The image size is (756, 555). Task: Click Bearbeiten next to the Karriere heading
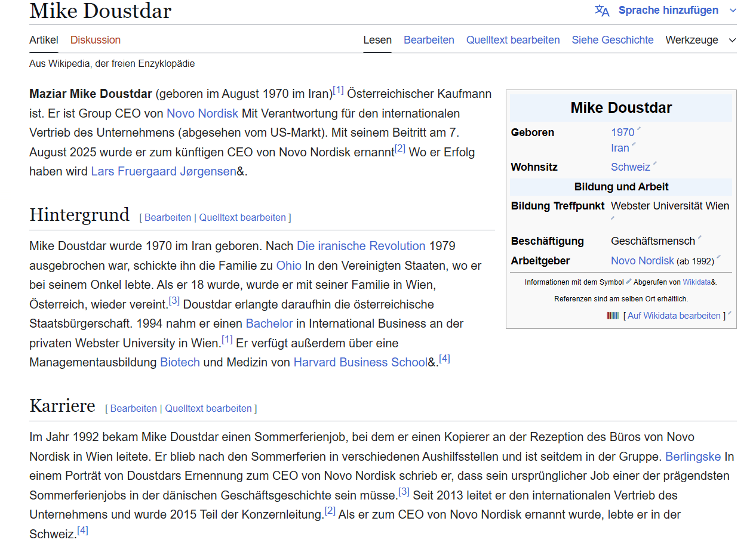[134, 409]
